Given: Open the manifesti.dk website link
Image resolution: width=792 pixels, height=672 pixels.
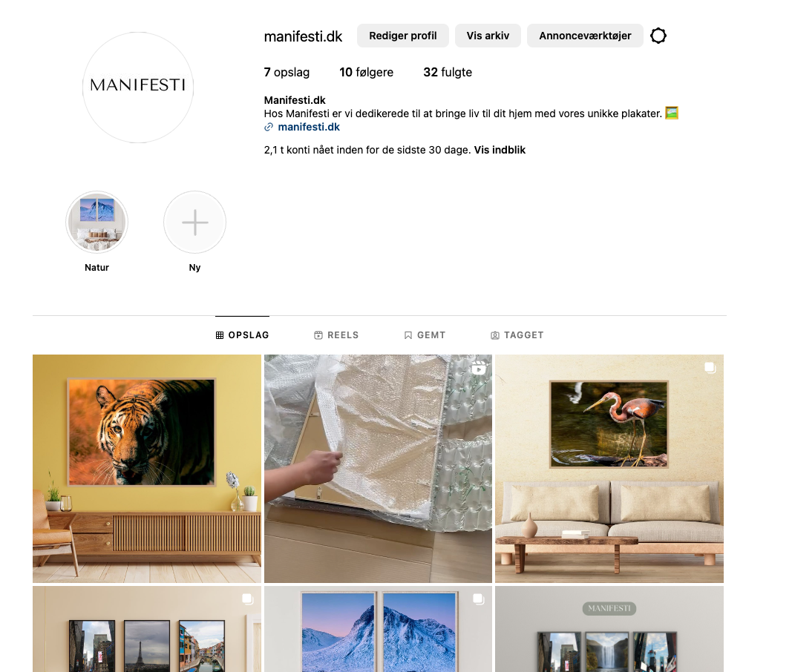Looking at the screenshot, I should (309, 128).
